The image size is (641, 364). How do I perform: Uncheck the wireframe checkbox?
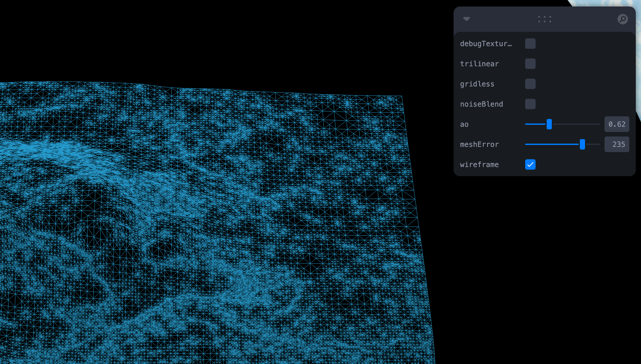point(530,164)
